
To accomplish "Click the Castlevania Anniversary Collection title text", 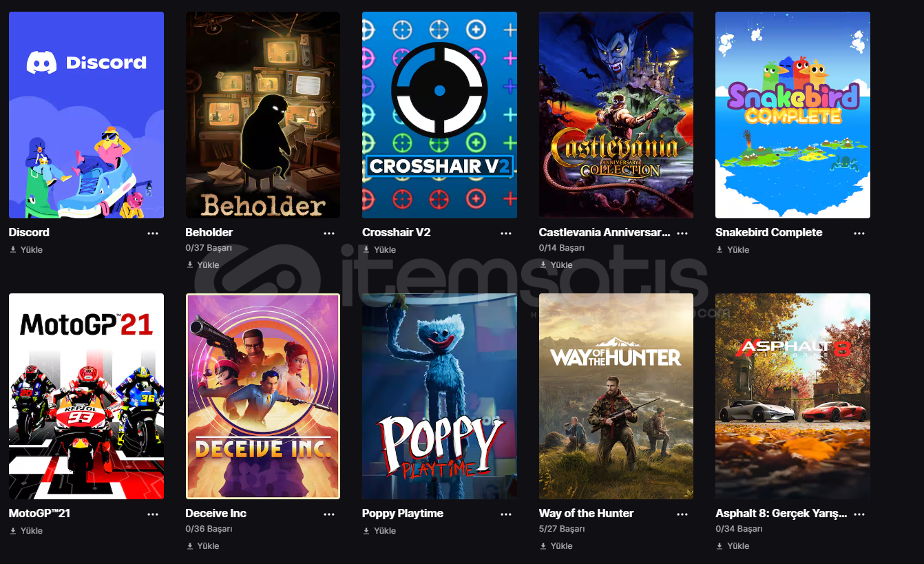I will coord(605,233).
